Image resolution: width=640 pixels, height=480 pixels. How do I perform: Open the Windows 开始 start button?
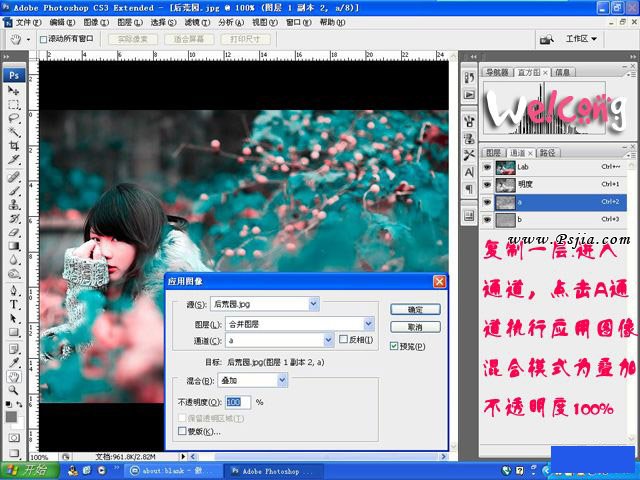coord(29,471)
